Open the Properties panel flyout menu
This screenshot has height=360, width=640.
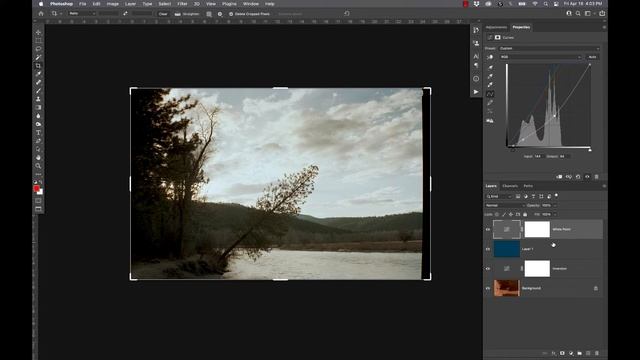604,27
